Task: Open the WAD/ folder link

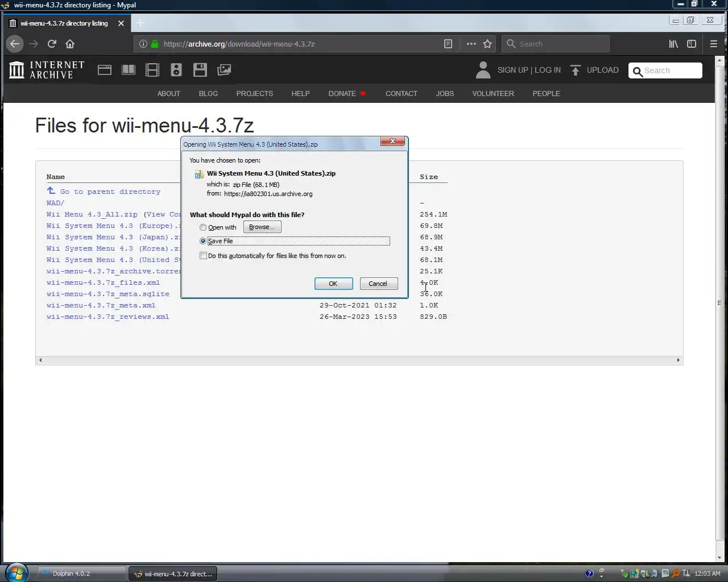Action: click(x=55, y=203)
